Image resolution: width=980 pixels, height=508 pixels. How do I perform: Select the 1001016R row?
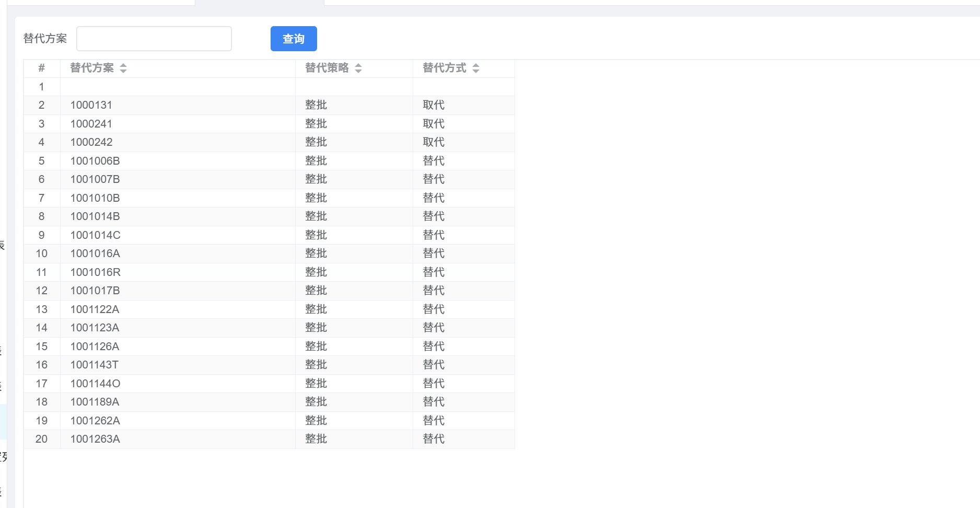click(x=95, y=272)
